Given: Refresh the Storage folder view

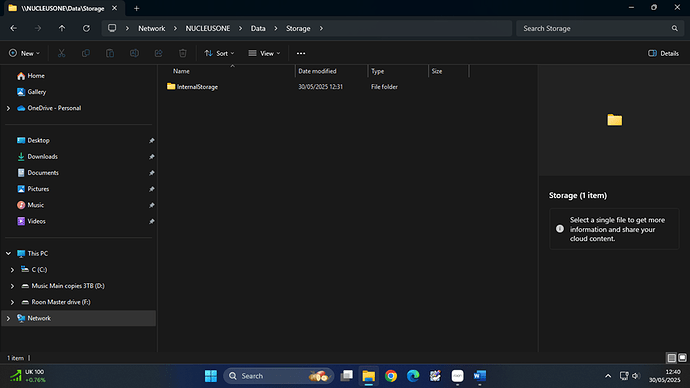Looking at the screenshot, I should (x=86, y=28).
